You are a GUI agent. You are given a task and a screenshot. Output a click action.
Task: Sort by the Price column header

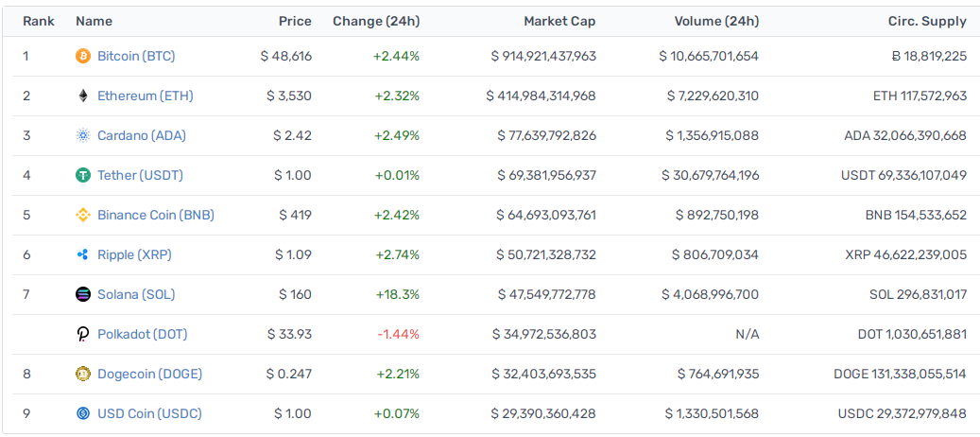295,21
